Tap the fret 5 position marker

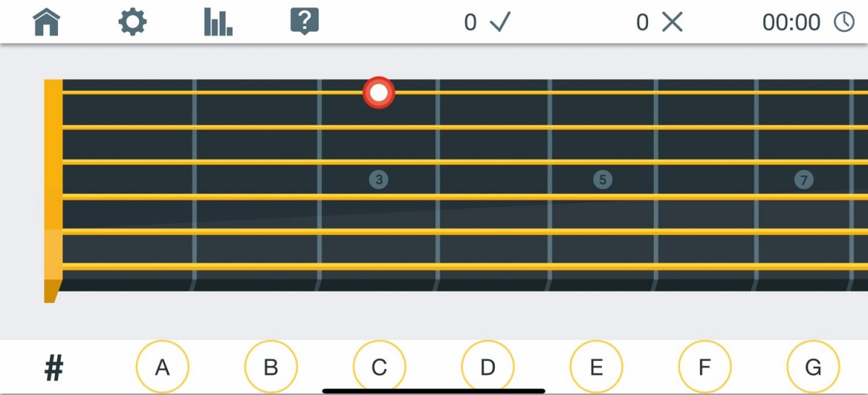(603, 179)
